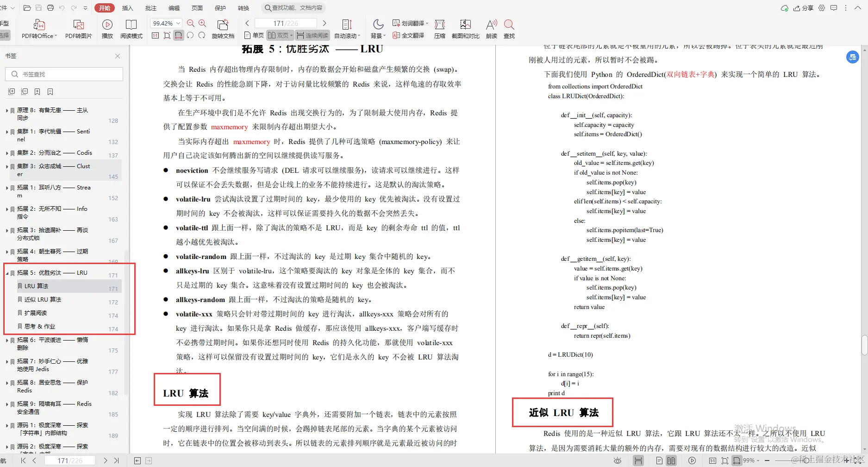Select the 播放 (Play) tool
This screenshot has height=467, width=868.
[107, 28]
